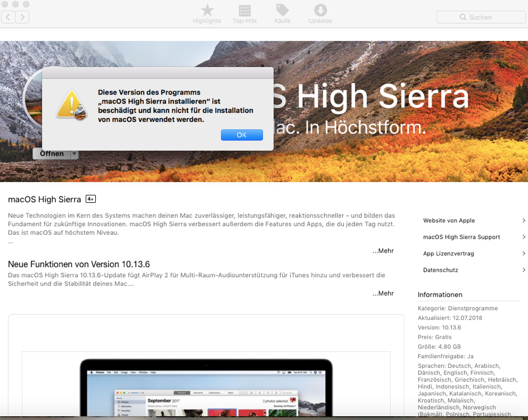The image size is (528, 420).
Task: Switch to the Top-Hits tab
Action: pos(245,14)
